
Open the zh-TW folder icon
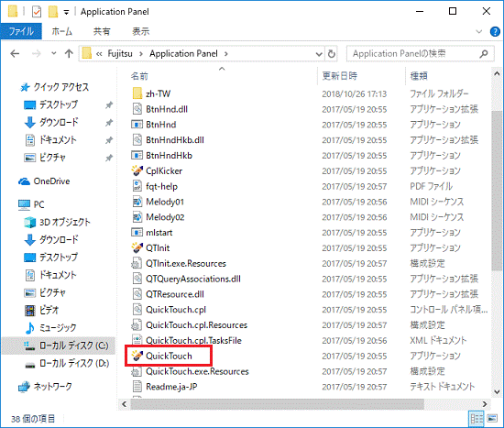coord(137,93)
